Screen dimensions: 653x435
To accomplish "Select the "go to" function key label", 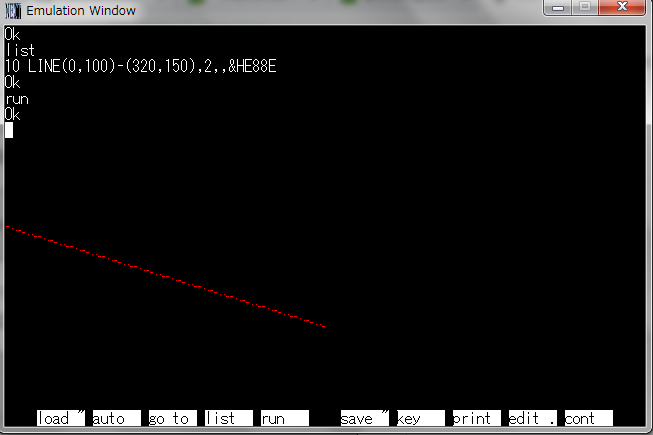I will click(x=171, y=418).
